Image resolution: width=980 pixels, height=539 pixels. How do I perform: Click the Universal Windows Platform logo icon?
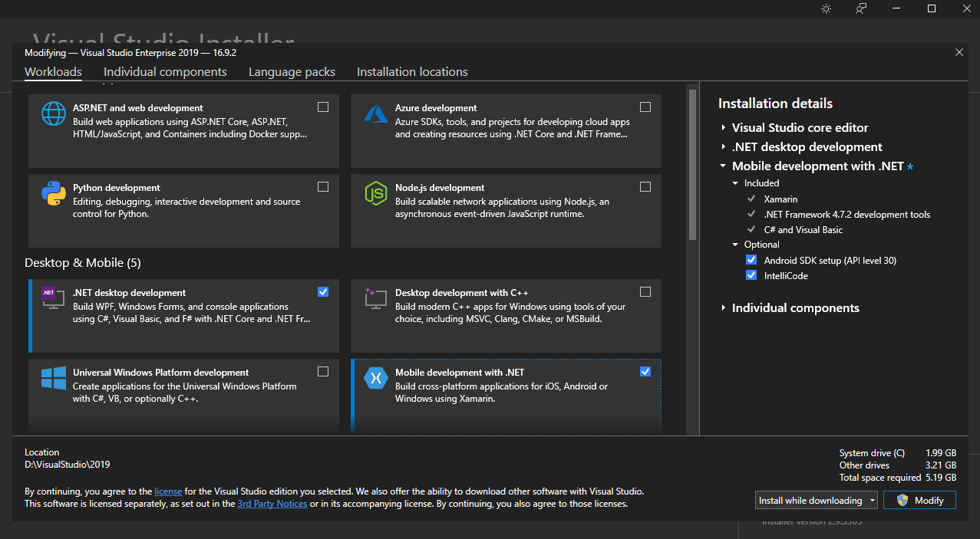[54, 378]
